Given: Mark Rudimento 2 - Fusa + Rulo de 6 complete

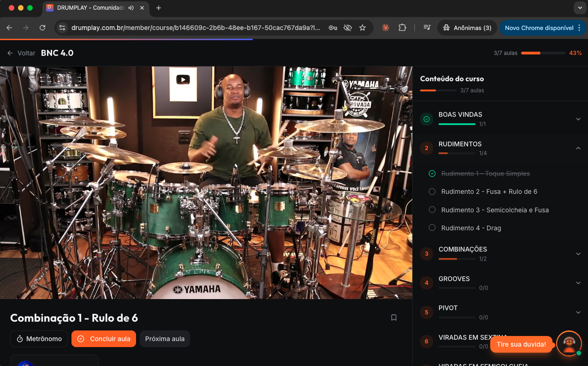Looking at the screenshot, I should pyautogui.click(x=432, y=192).
